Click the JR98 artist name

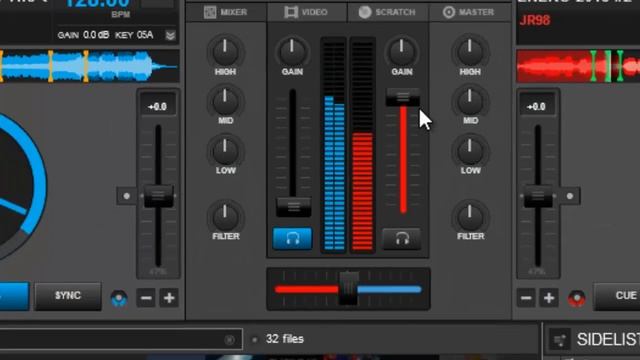click(x=535, y=20)
